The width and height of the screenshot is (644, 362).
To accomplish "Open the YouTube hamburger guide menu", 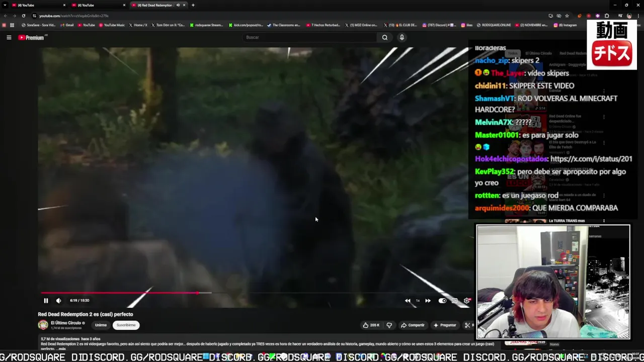I will [x=9, y=37].
